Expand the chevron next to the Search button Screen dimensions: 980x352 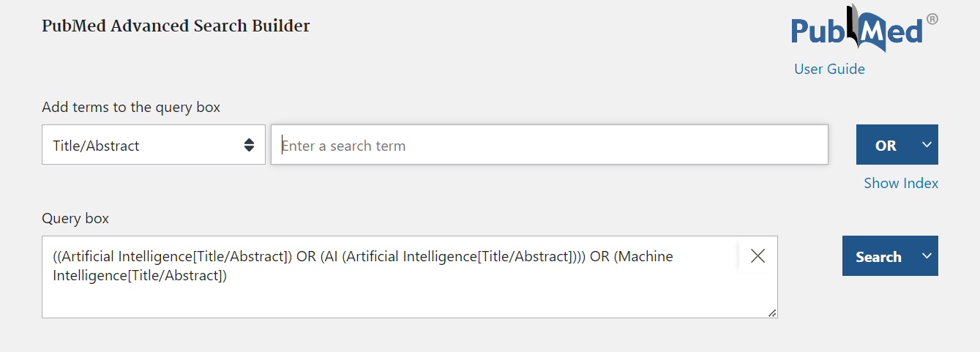927,256
